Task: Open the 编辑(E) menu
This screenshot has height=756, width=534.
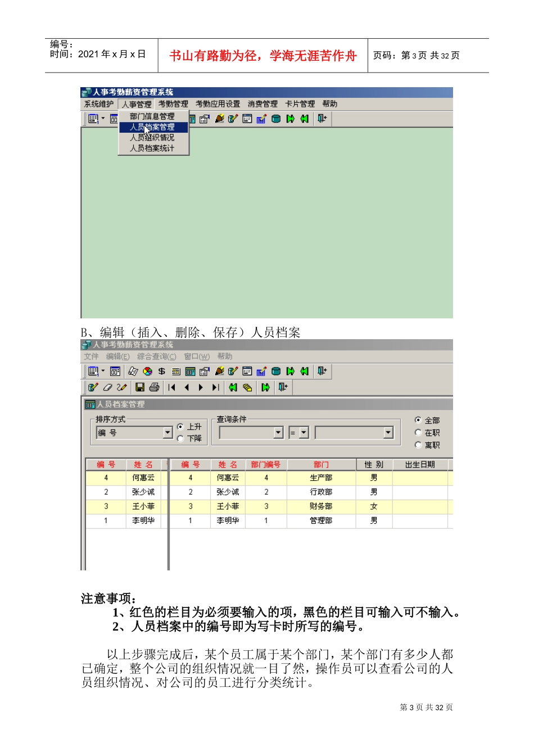Action: point(118,357)
